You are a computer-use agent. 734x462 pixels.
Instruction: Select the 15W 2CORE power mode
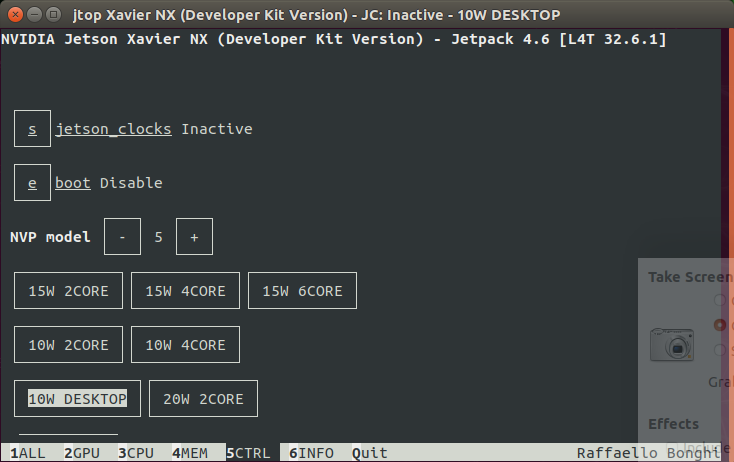click(68, 291)
